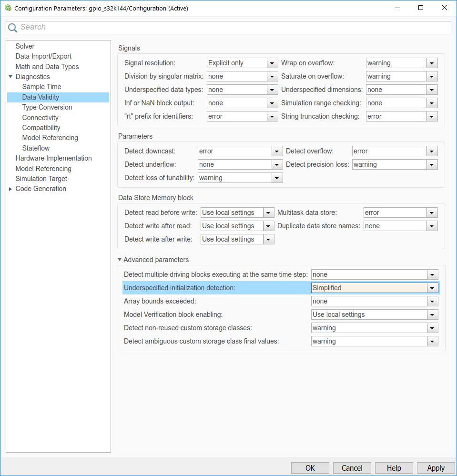Open Compatibility diagnostics
Viewport: 457px width, 476px height.
pyautogui.click(x=41, y=128)
